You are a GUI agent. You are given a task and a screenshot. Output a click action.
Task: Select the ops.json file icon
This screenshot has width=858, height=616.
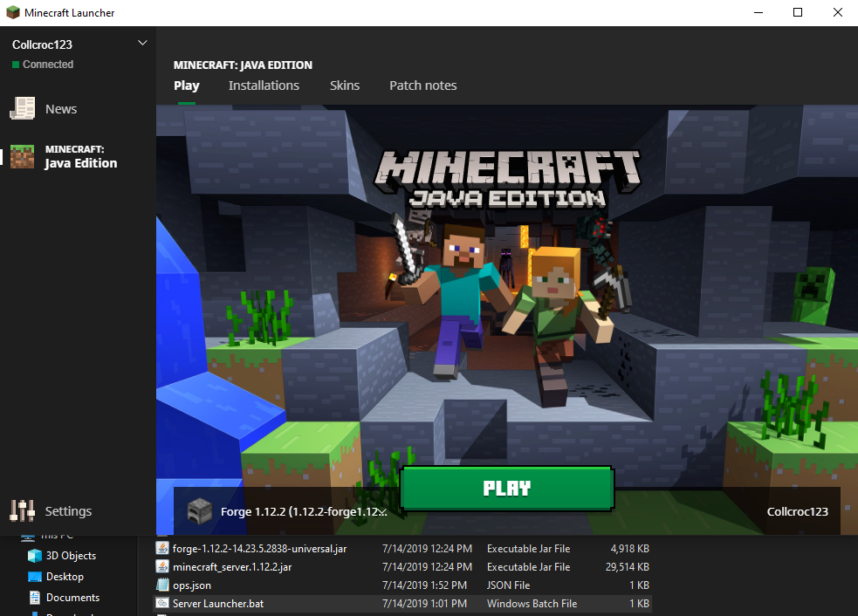point(161,585)
